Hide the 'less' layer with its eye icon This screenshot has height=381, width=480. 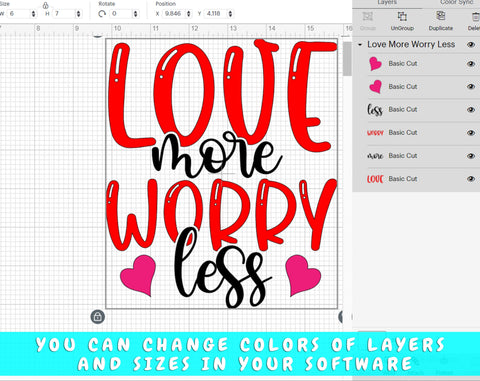[471, 110]
